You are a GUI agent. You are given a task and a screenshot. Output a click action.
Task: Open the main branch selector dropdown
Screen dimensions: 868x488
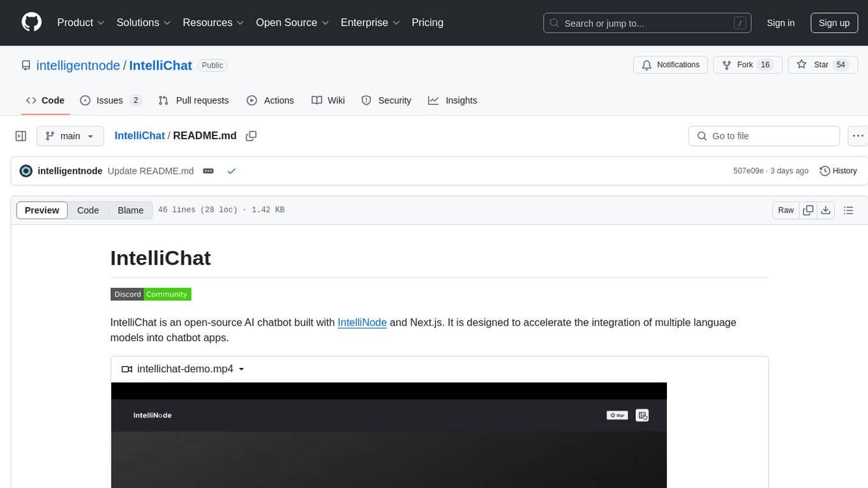(70, 136)
